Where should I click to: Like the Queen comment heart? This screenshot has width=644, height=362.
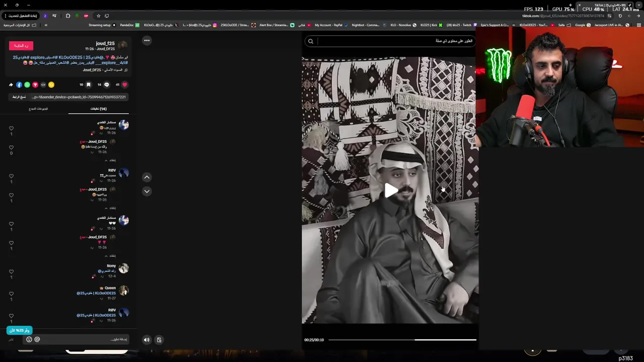click(x=11, y=294)
